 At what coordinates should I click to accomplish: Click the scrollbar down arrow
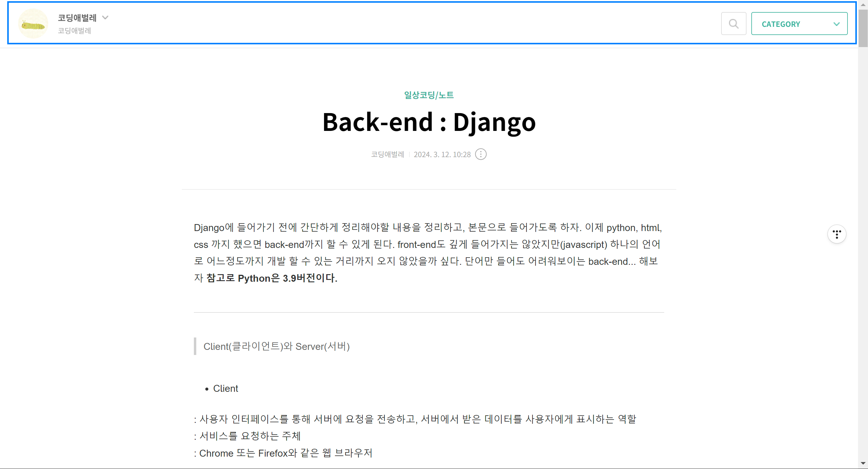[863, 464]
